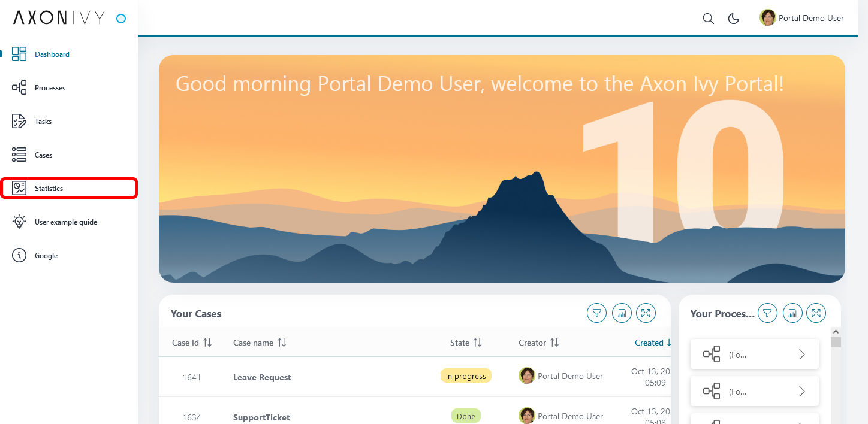This screenshot has width=868, height=424.
Task: Toggle dark mode moon icon
Action: [733, 19]
